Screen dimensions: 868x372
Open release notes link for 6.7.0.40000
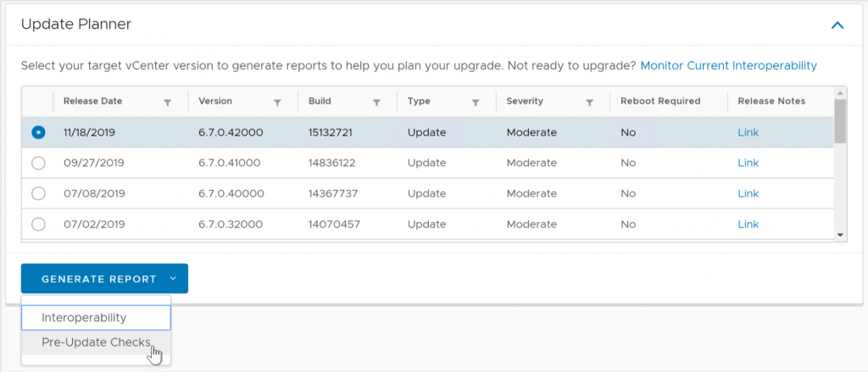[748, 194]
